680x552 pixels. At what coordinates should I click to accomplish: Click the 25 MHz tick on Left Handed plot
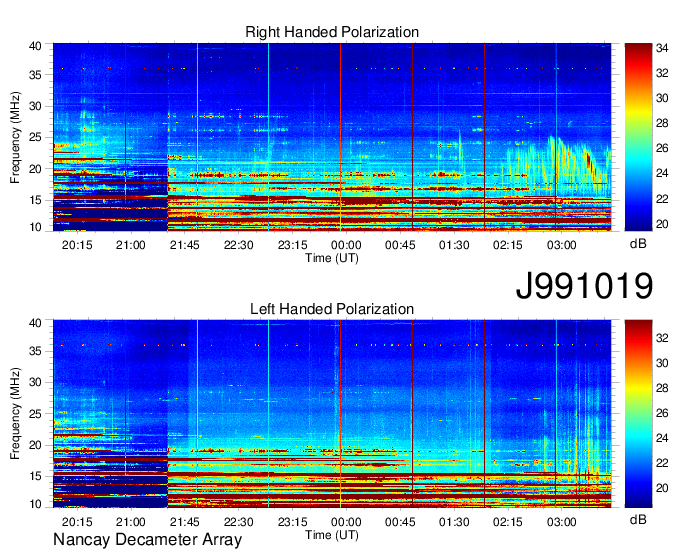tap(35, 414)
